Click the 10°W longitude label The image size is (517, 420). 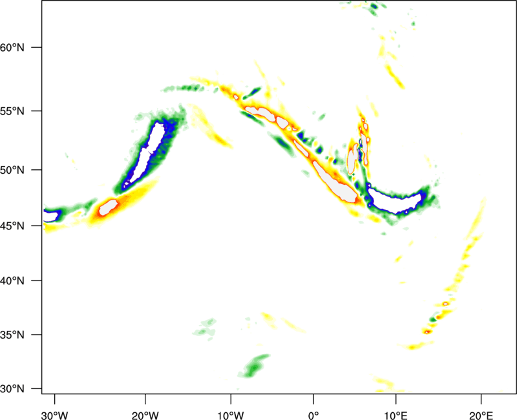point(231,415)
